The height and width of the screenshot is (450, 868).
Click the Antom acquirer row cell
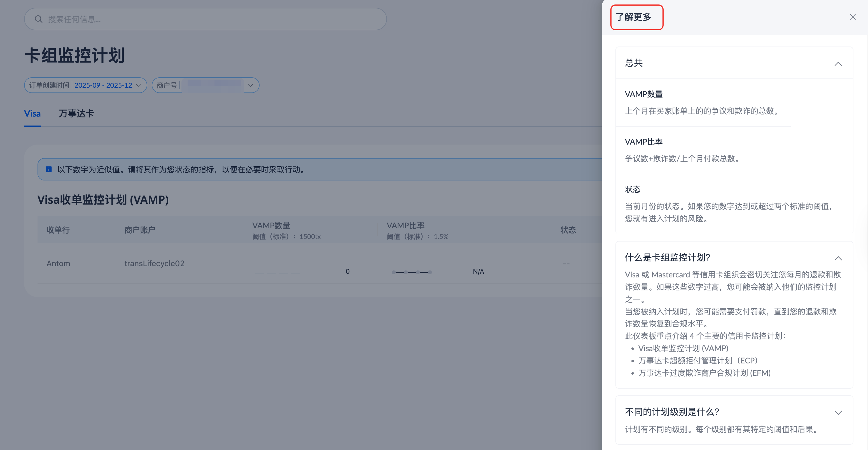[58, 263]
